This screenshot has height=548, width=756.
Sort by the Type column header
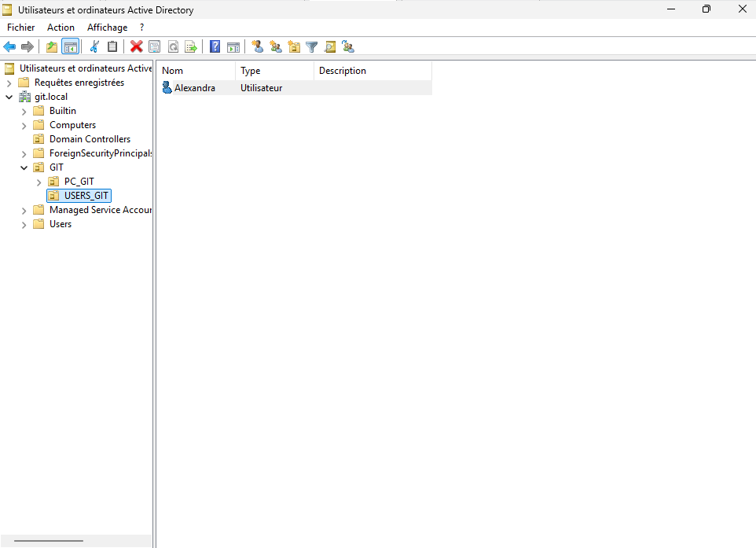tap(274, 71)
